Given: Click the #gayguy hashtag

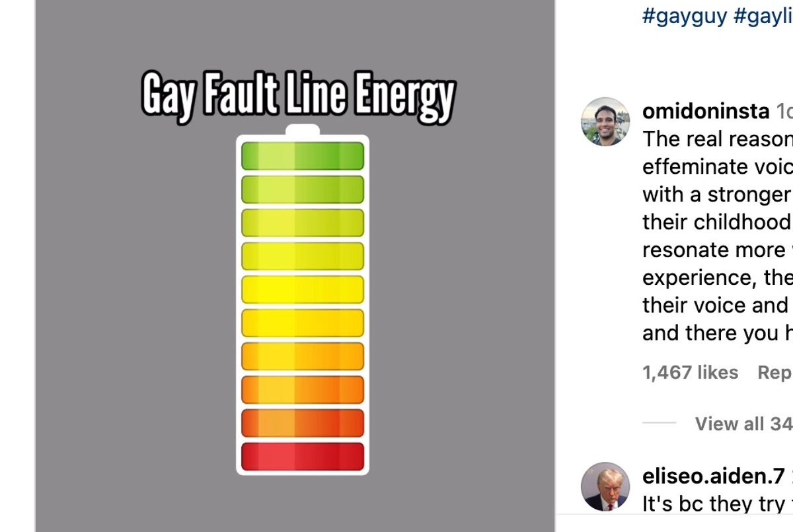Looking at the screenshot, I should pyautogui.click(x=685, y=15).
